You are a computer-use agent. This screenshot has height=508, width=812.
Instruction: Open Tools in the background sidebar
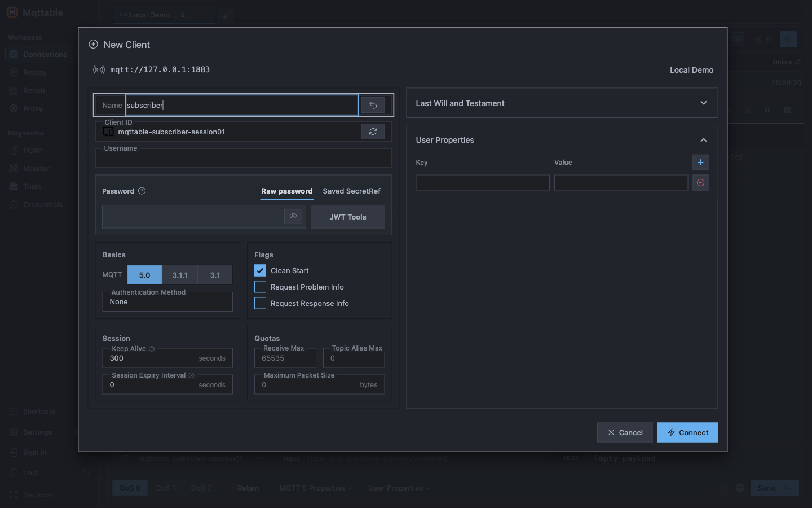tap(25, 186)
